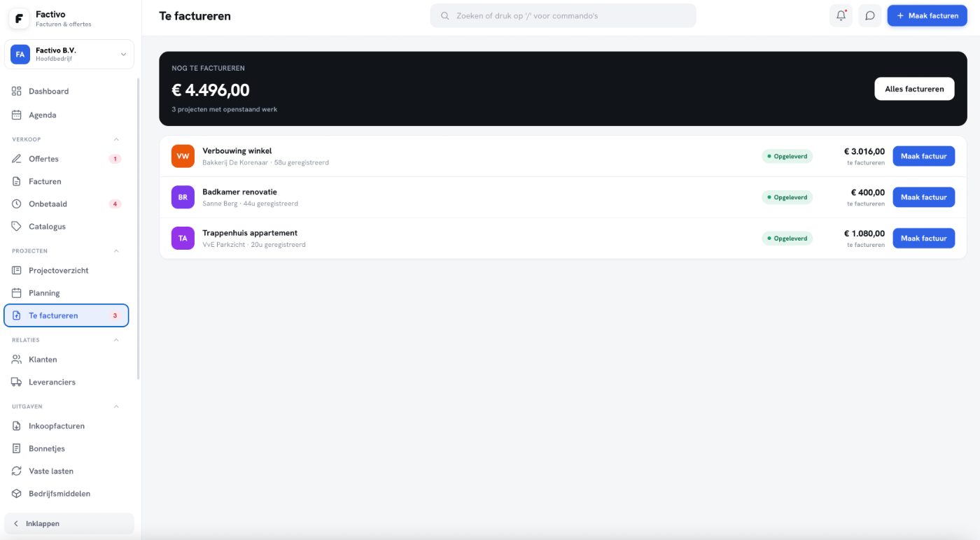The height and width of the screenshot is (540, 980).
Task: Click the BR project avatar
Action: [x=183, y=197]
